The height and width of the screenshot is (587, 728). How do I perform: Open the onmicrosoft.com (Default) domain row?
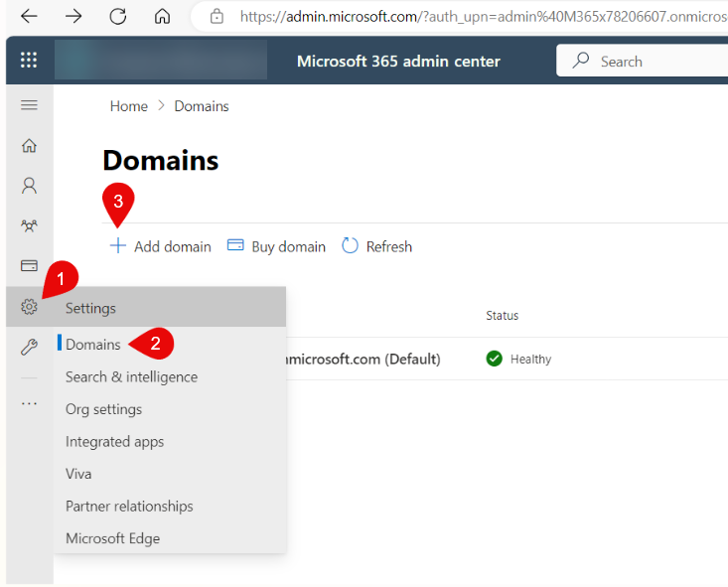(364, 359)
